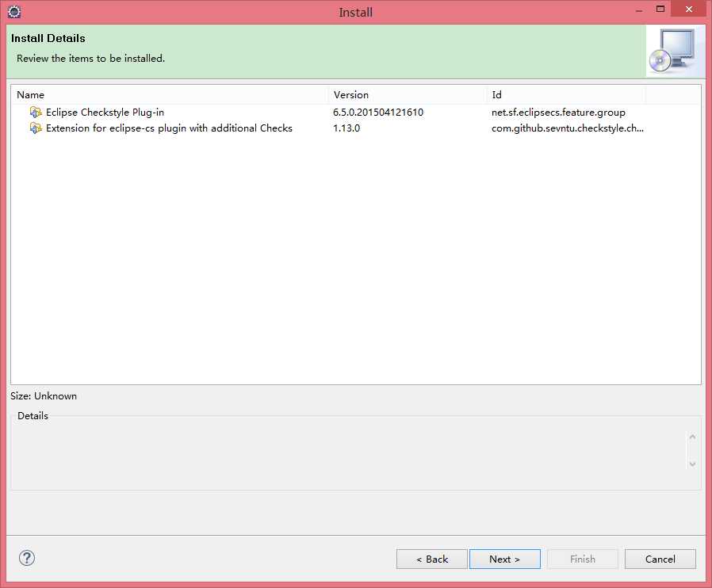Sort by the Name column header
This screenshot has width=712, height=588.
tap(170, 95)
